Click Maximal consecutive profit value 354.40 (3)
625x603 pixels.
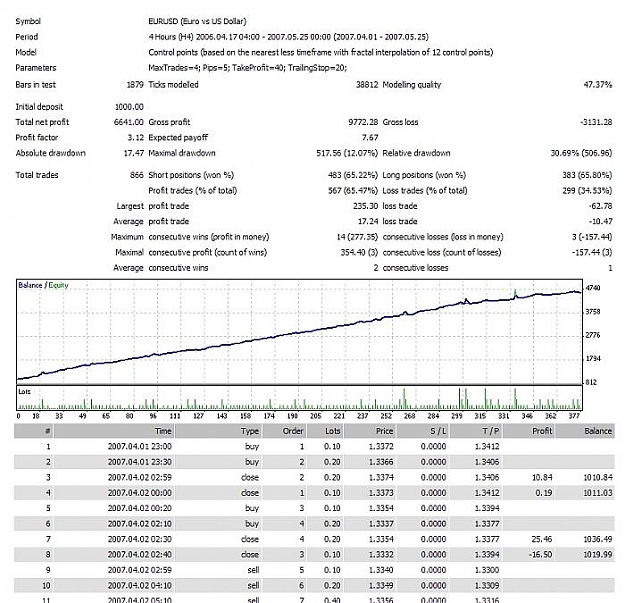(359, 253)
